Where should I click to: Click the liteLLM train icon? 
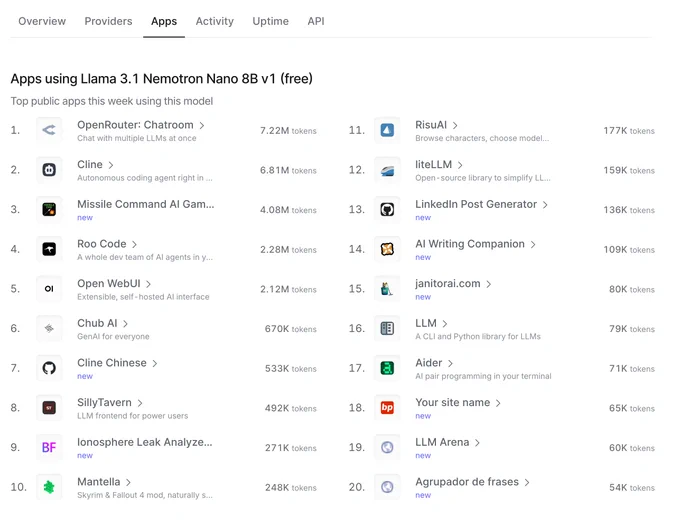point(387,170)
